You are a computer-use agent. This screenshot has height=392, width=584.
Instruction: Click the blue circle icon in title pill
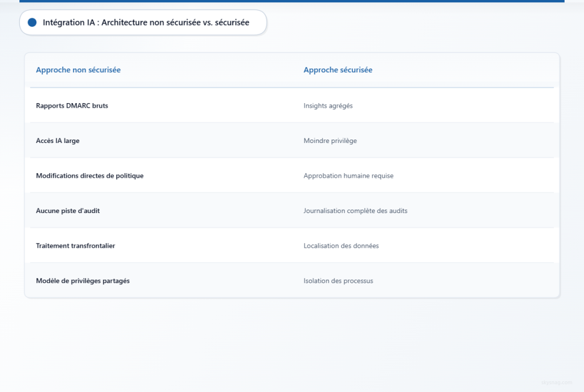pyautogui.click(x=32, y=22)
